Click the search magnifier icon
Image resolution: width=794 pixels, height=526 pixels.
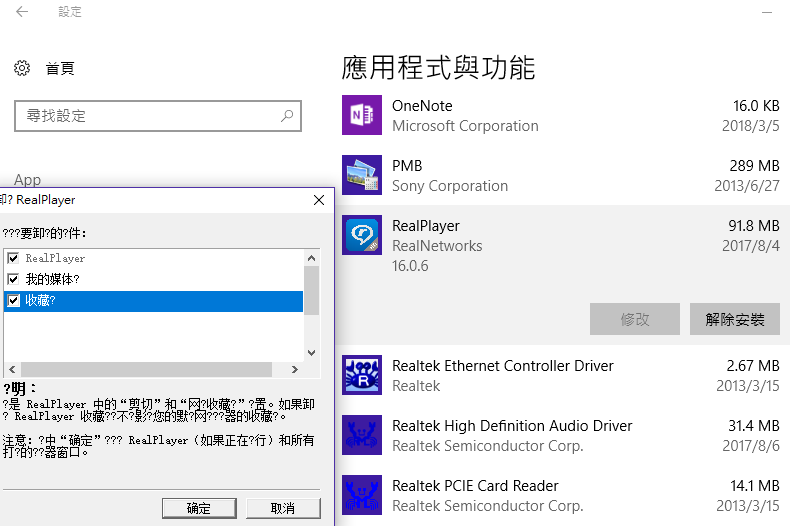287,116
